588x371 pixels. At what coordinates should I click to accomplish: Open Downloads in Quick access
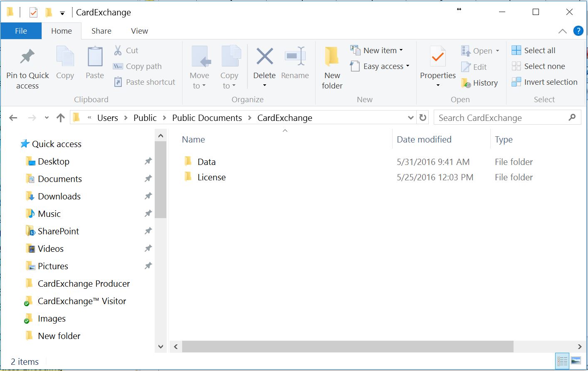[x=59, y=197]
